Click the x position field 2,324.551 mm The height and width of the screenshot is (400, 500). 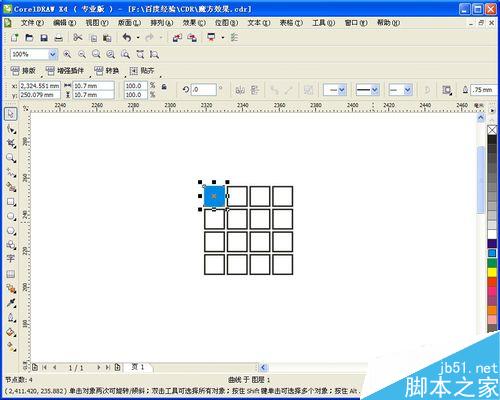click(x=40, y=86)
